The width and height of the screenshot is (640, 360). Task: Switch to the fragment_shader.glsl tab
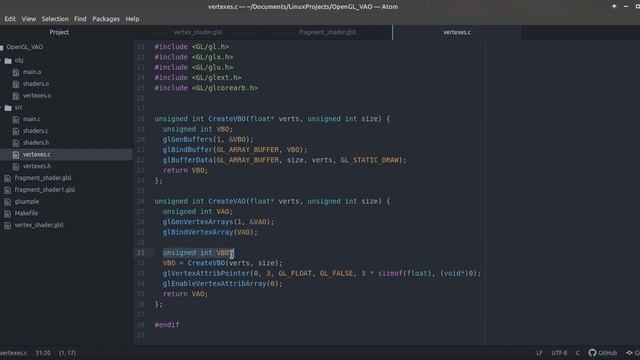327,32
